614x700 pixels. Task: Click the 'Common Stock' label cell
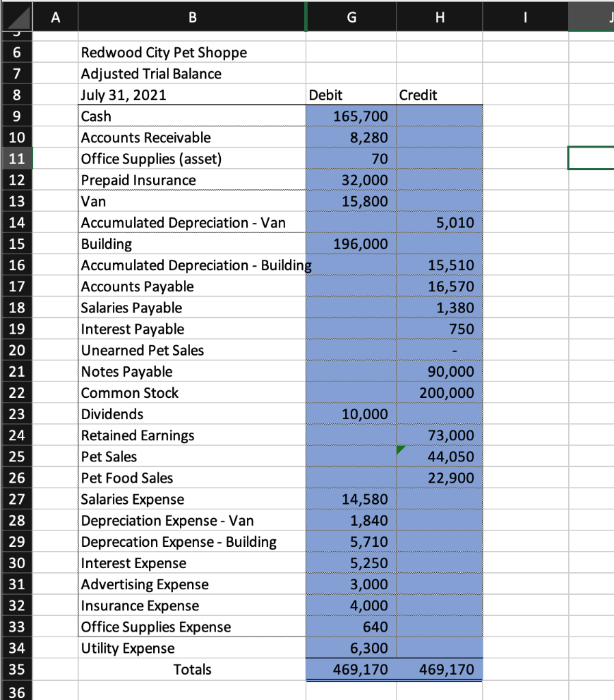pyautogui.click(x=192, y=393)
